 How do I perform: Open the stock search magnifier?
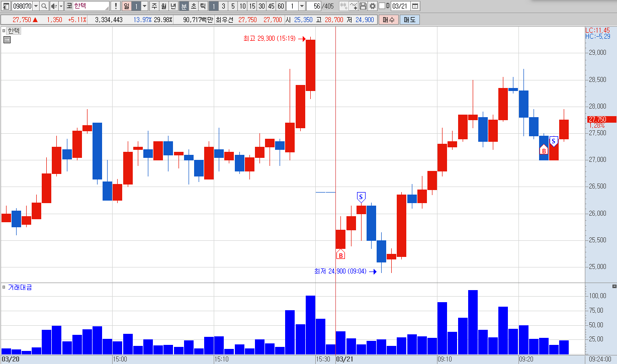(x=44, y=6)
